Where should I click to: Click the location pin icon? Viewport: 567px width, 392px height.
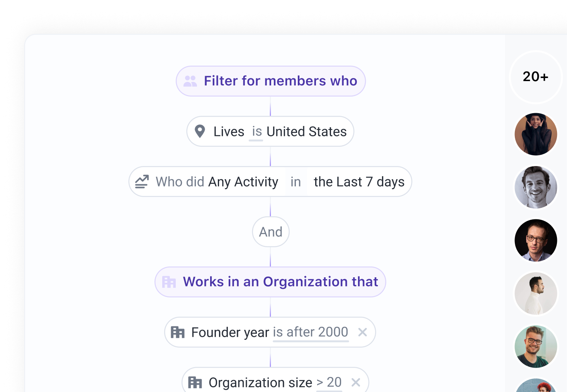[x=200, y=131]
